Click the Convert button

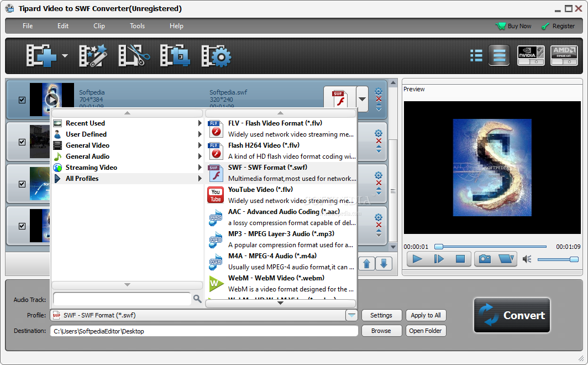click(x=512, y=315)
